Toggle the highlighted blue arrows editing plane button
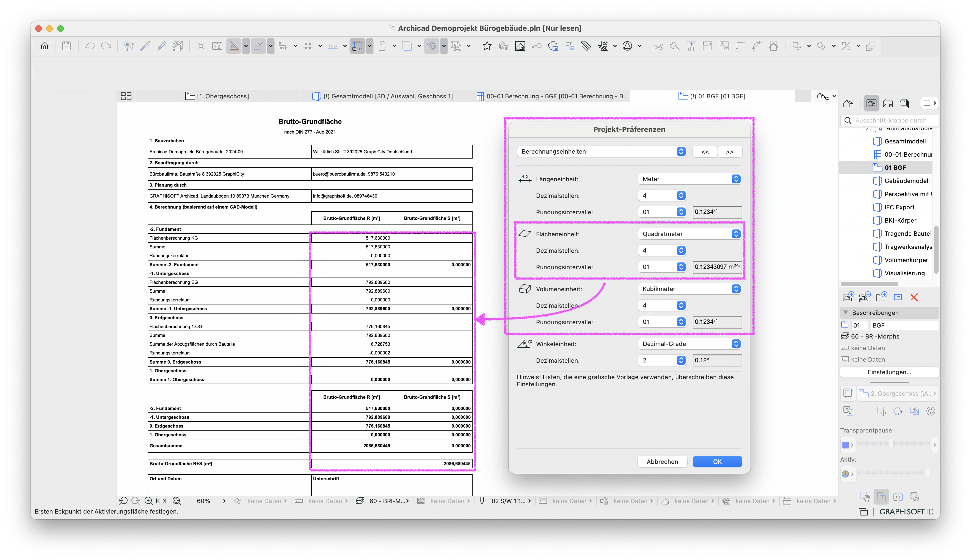971x560 pixels. [357, 46]
